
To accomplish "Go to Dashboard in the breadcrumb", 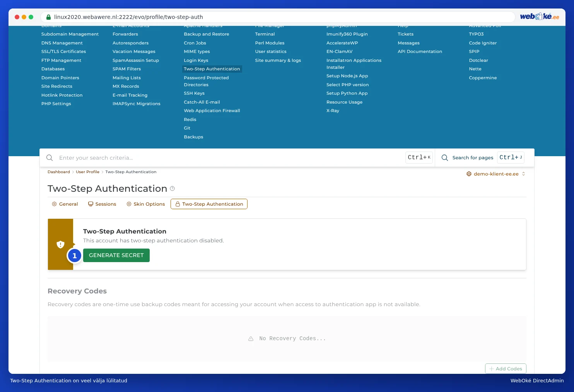I will coord(59,172).
